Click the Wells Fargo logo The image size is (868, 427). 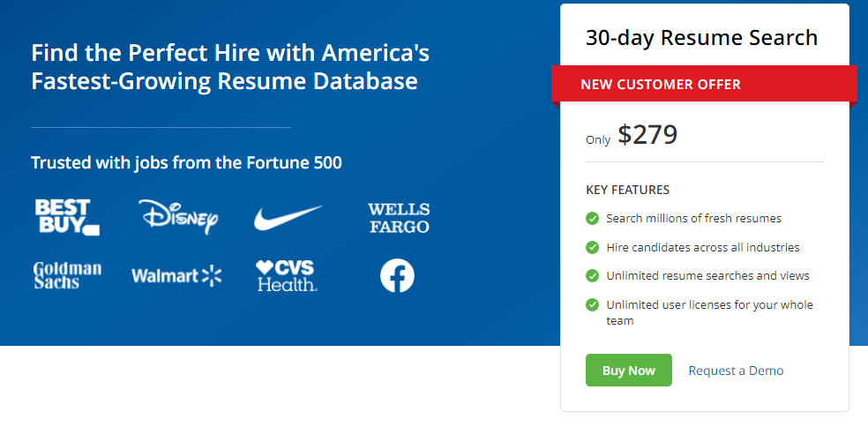[x=399, y=218]
